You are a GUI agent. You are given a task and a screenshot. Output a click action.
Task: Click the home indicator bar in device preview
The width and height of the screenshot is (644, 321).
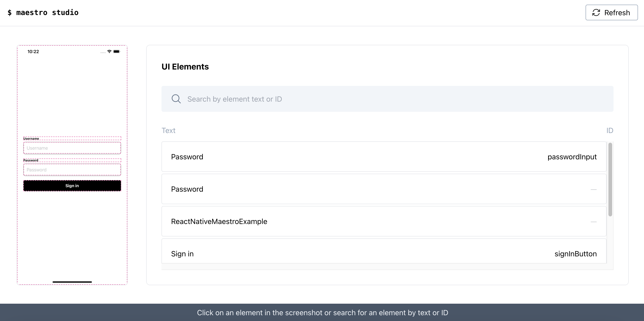(72, 282)
